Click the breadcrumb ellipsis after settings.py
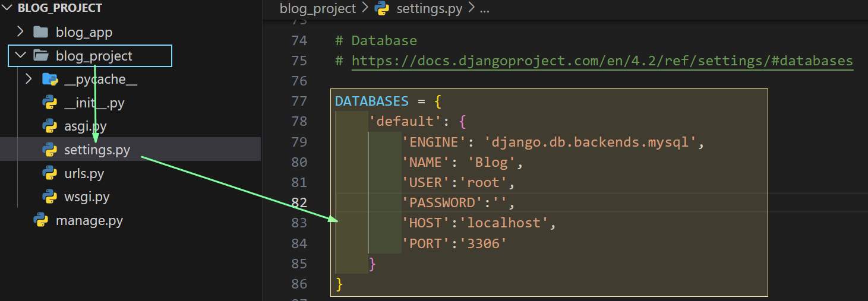 point(484,9)
